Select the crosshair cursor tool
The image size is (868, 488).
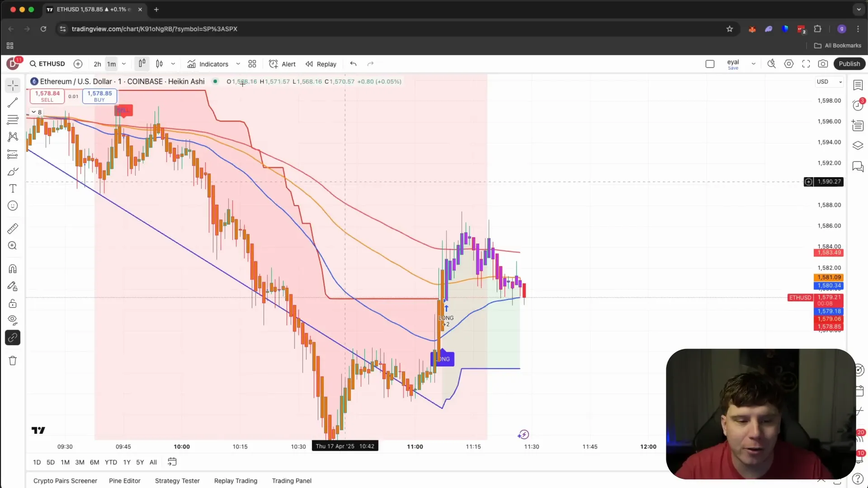click(x=13, y=85)
